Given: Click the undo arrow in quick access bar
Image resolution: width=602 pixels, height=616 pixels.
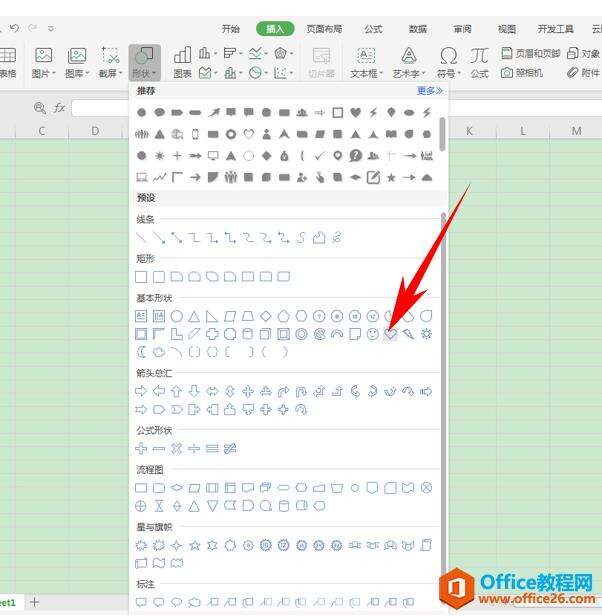Looking at the screenshot, I should [x=15, y=28].
